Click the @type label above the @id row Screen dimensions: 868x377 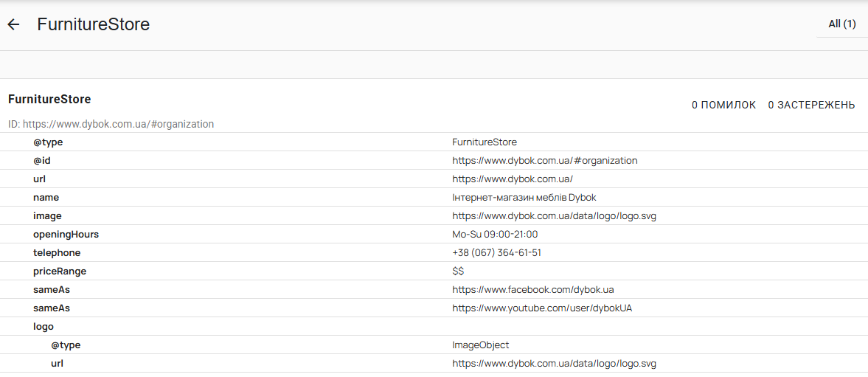point(48,142)
